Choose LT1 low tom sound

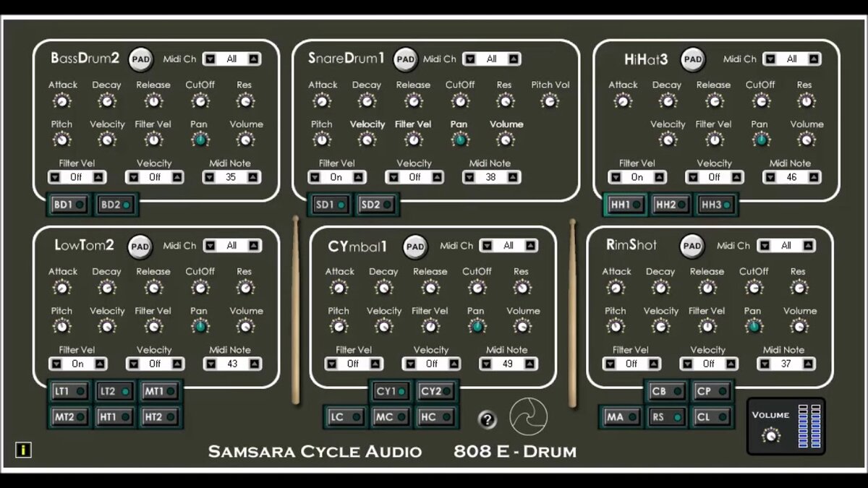[x=70, y=391]
